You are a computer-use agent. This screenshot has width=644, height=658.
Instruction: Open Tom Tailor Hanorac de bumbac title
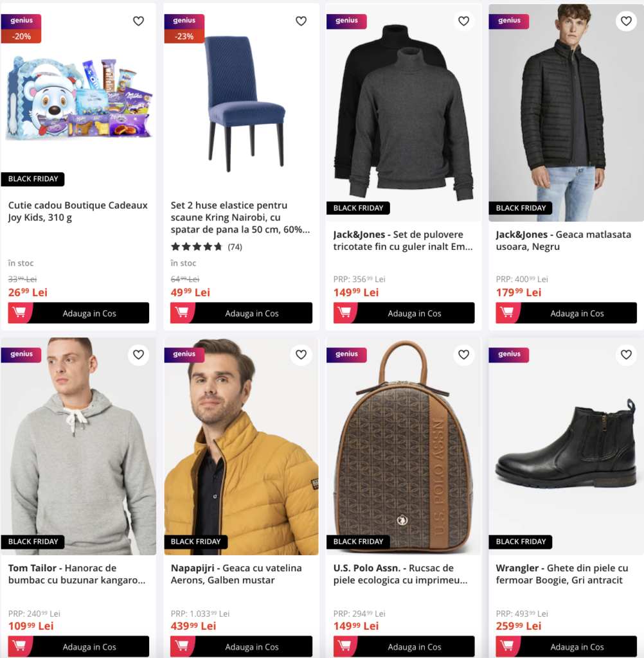(77, 574)
